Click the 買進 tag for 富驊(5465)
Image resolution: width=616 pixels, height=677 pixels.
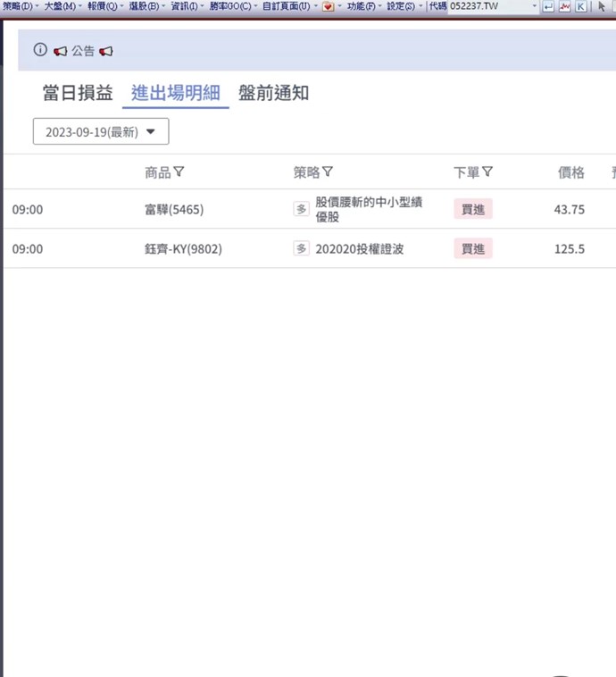tap(472, 209)
